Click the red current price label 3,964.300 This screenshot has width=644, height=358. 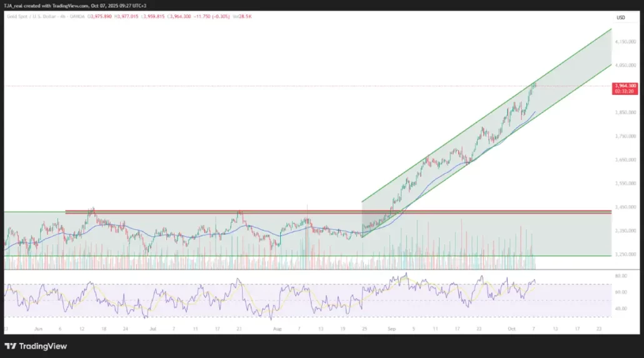pos(625,86)
